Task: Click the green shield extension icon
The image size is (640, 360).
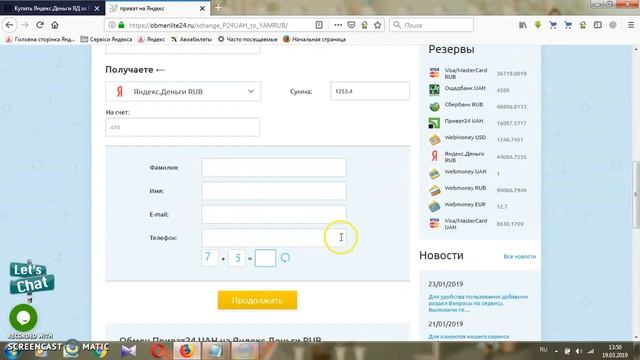Action: pyautogui.click(x=538, y=25)
